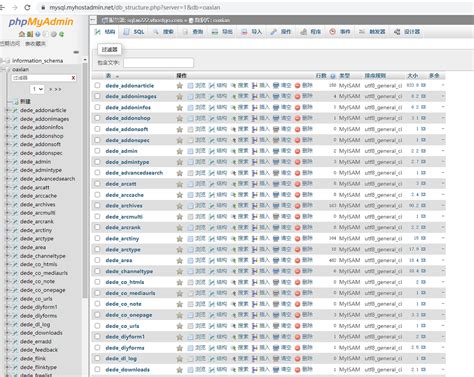474x377 pixels.
Task: Click the search icon for dede_channeltype row
Action: tap(233, 271)
